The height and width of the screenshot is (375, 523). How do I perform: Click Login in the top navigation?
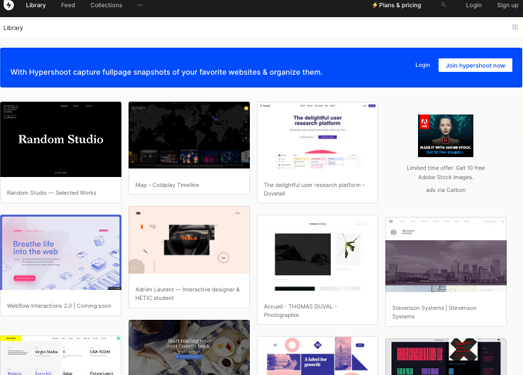tap(474, 5)
